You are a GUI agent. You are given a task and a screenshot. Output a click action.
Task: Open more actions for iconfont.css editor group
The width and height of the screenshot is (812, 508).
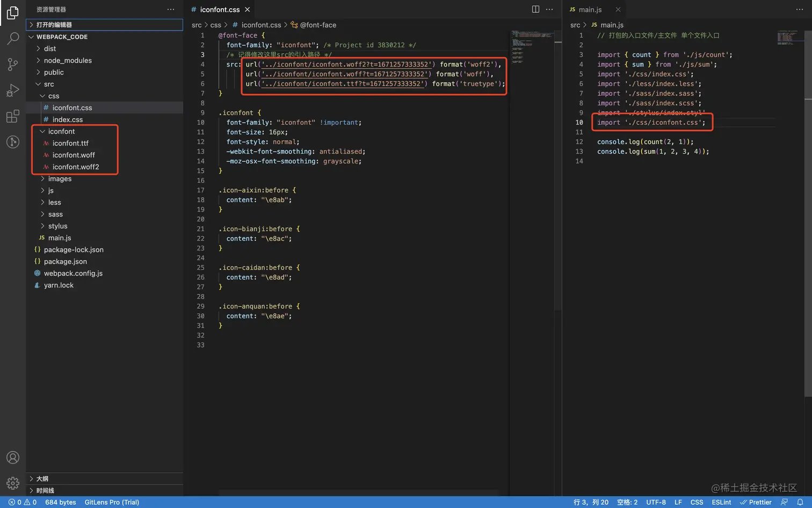click(x=549, y=9)
